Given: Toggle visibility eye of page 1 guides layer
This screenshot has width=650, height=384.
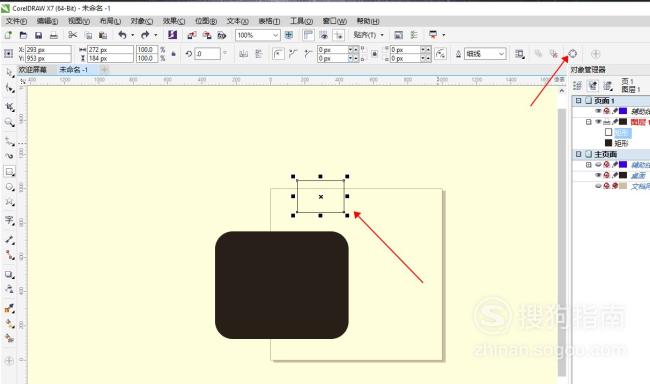Looking at the screenshot, I should [x=598, y=111].
